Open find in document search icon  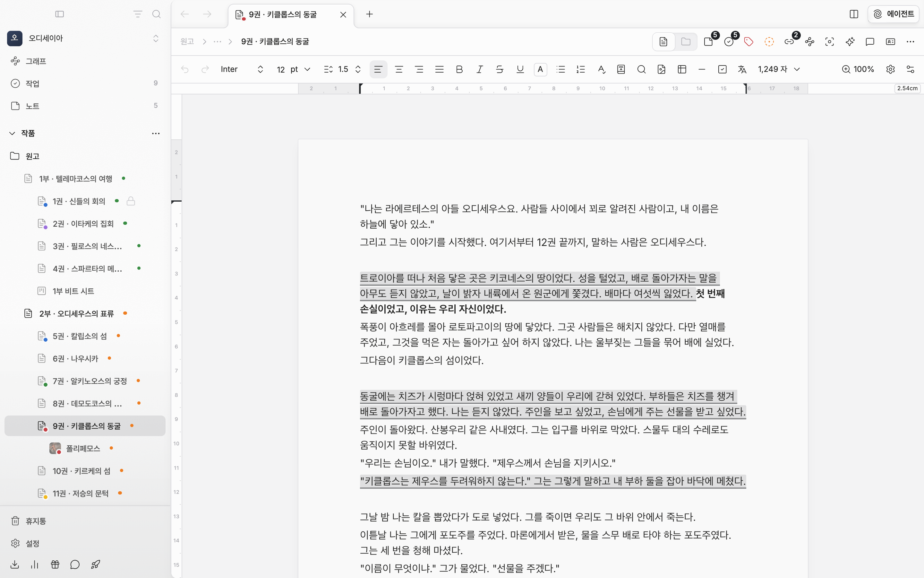tap(641, 69)
